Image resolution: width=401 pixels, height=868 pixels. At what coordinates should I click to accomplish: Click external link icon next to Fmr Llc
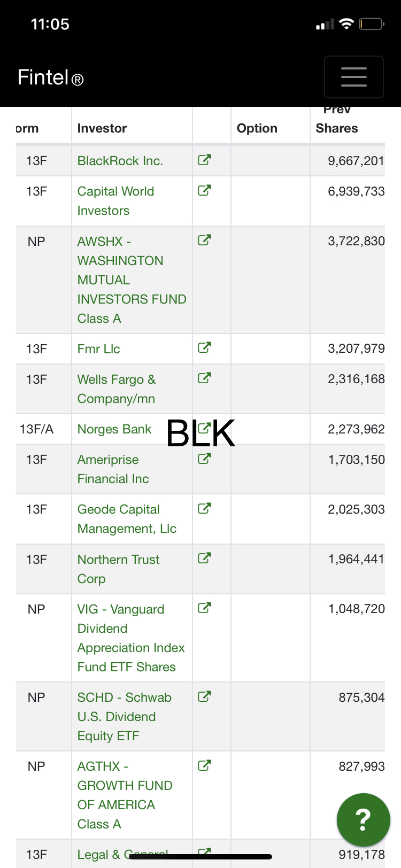click(204, 348)
